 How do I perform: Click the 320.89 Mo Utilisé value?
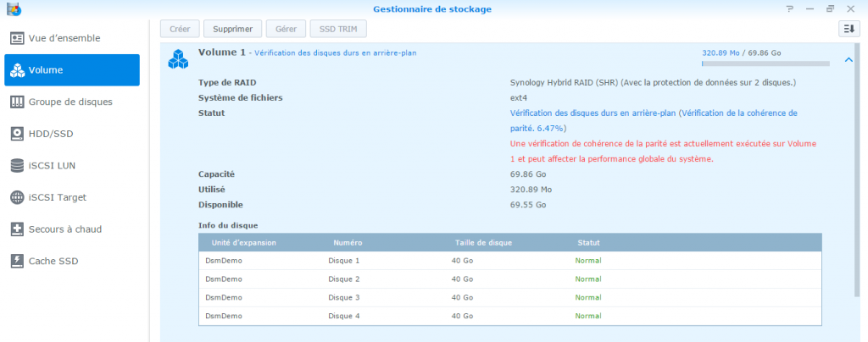click(x=531, y=190)
